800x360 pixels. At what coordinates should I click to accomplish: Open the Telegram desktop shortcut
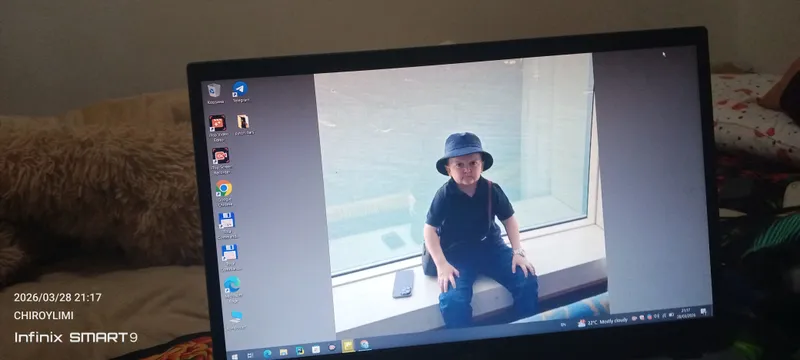point(240,92)
